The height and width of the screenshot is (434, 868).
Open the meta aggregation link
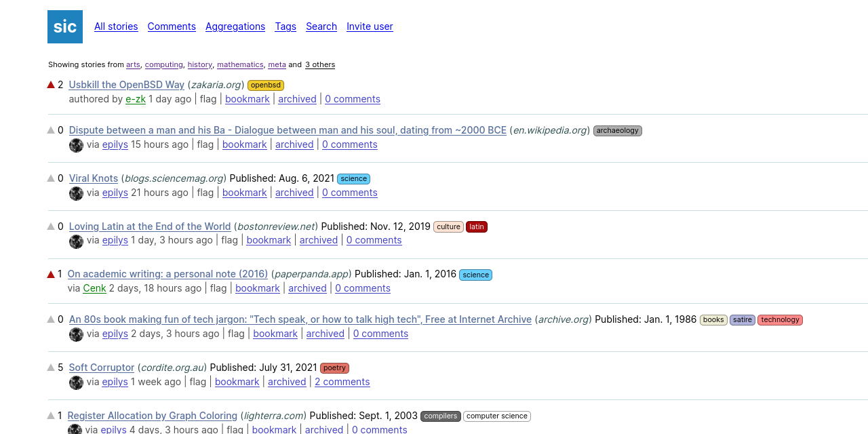(x=277, y=64)
